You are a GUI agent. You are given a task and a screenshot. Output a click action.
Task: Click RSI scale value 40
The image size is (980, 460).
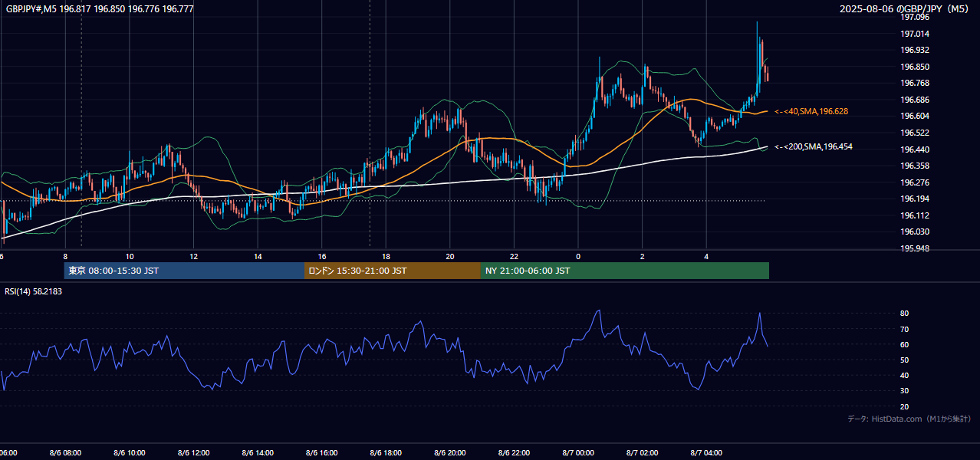pos(905,375)
